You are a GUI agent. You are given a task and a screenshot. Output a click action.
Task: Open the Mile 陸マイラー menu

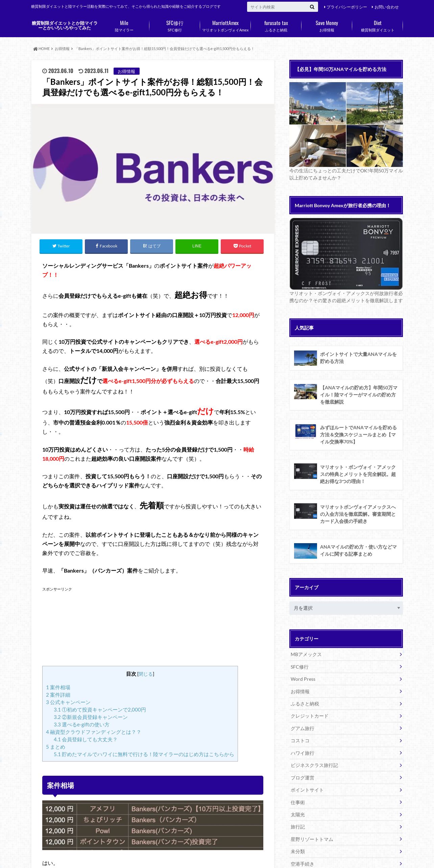pos(124,26)
